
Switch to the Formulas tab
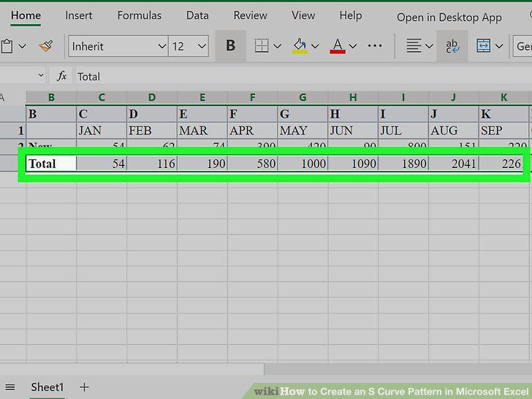(140, 15)
